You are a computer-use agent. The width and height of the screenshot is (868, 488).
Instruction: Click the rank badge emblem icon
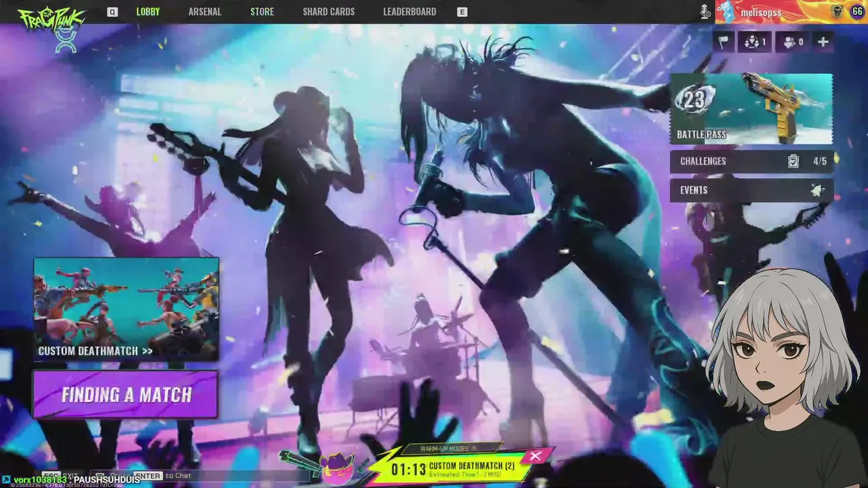click(837, 12)
